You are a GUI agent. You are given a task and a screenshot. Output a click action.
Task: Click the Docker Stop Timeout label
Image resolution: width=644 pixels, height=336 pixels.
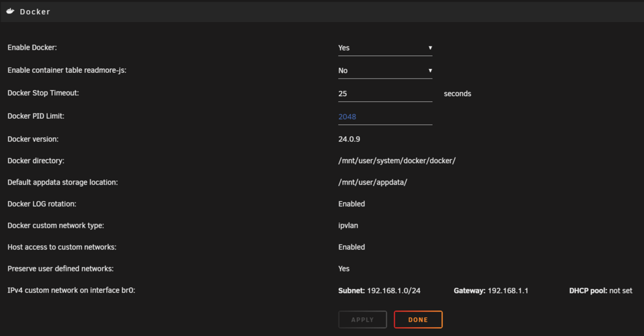(43, 93)
